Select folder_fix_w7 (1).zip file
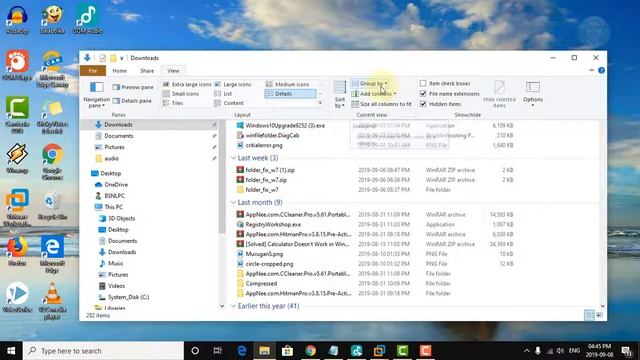Image resolution: width=640 pixels, height=360 pixels. (270, 170)
